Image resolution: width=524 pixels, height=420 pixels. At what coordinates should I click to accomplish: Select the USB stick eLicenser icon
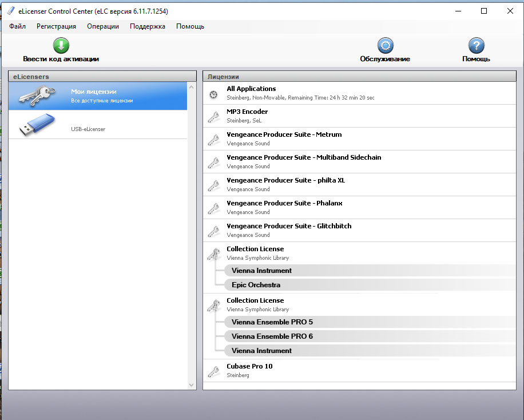[37, 125]
